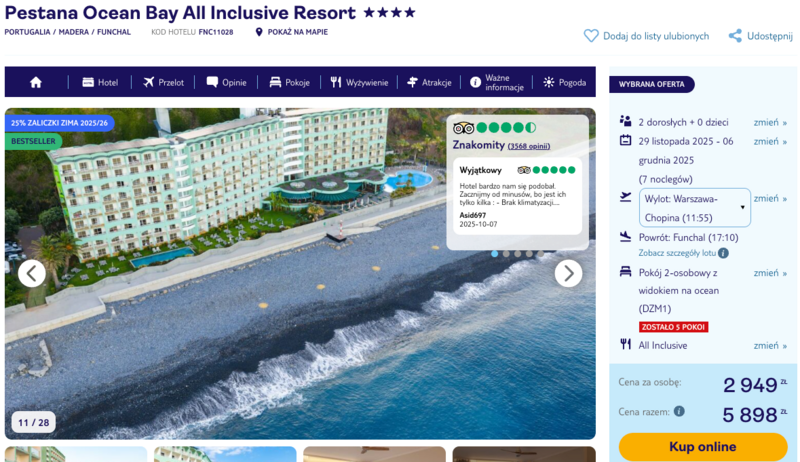Screen dimensions: 800x462
Task: Show previous photo with left arrow
Action: tap(32, 273)
